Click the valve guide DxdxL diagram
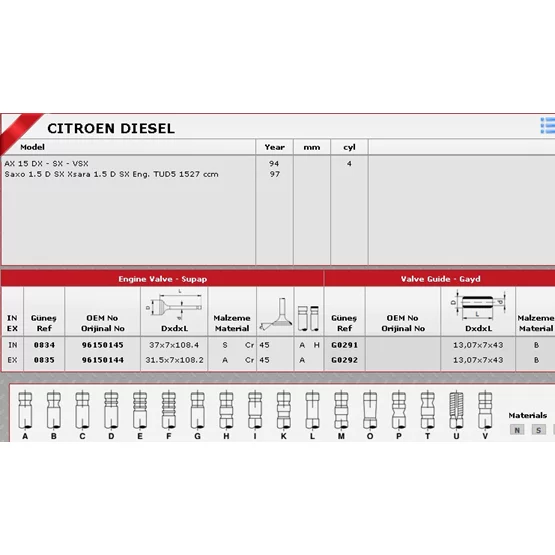The width and height of the screenshot is (555, 555). click(x=478, y=305)
